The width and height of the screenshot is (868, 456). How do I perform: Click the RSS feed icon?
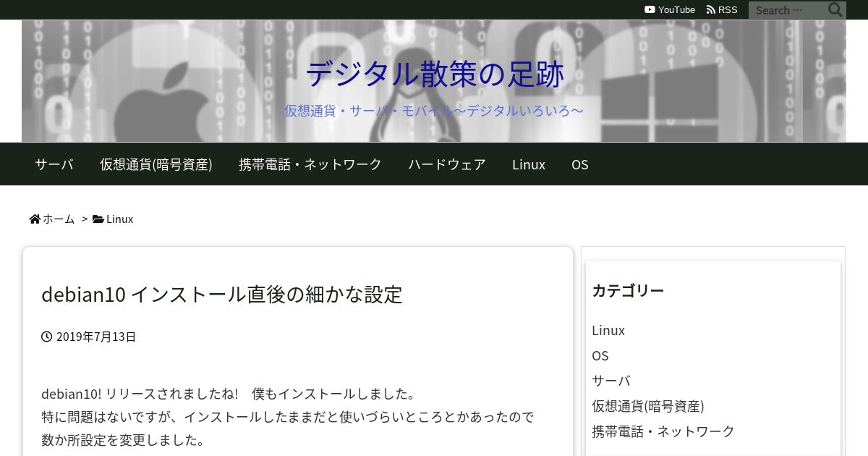pyautogui.click(x=711, y=9)
